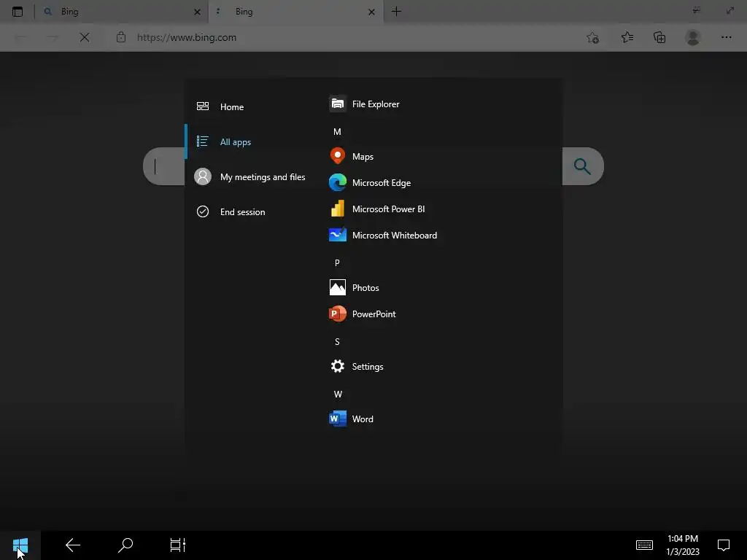This screenshot has width=747, height=560.
Task: Open Edge tab actions menu
Action: pos(18,12)
